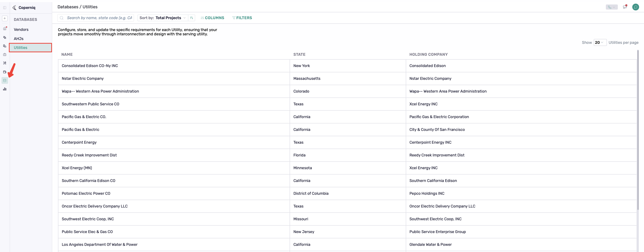
Task: Open Pacific Gas & Electric CO. row
Action: click(347, 117)
